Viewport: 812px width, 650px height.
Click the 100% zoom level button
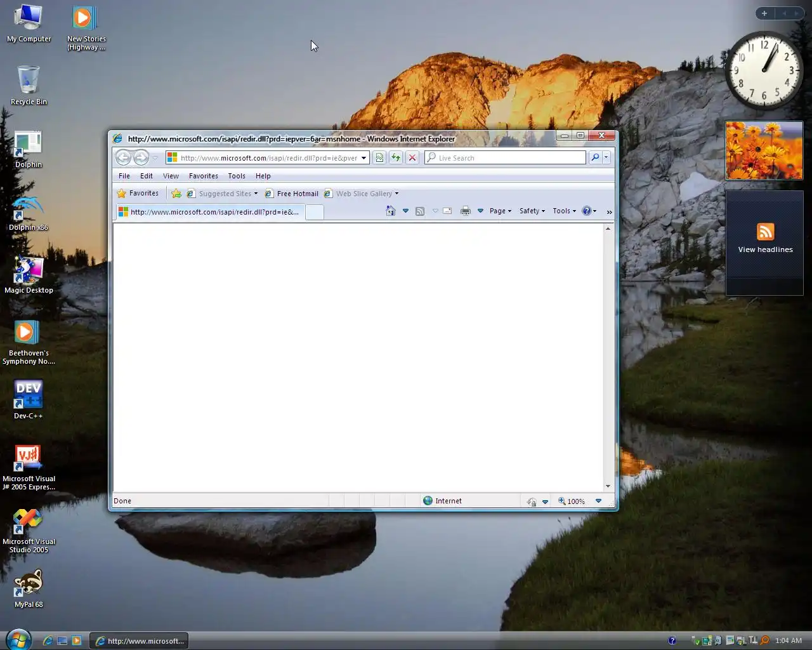pyautogui.click(x=572, y=501)
